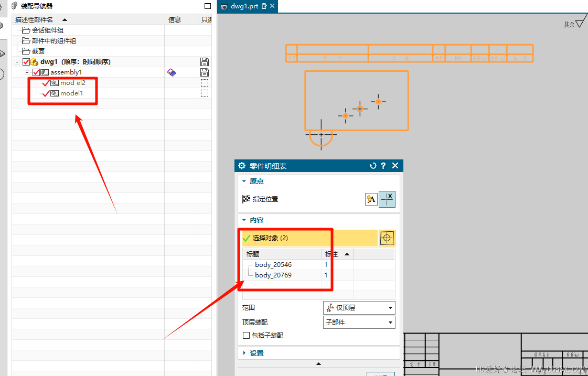This screenshot has height=376, width=588.
Task: Select the sections tree item
Action: [38, 51]
